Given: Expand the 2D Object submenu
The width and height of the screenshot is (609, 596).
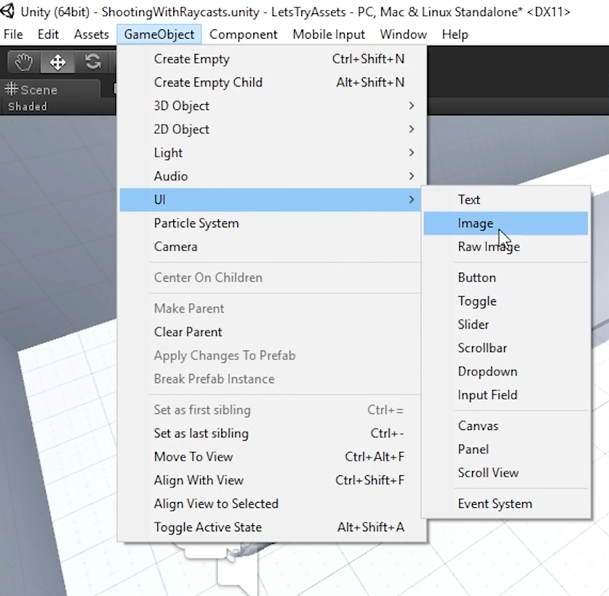Looking at the screenshot, I should 182,129.
